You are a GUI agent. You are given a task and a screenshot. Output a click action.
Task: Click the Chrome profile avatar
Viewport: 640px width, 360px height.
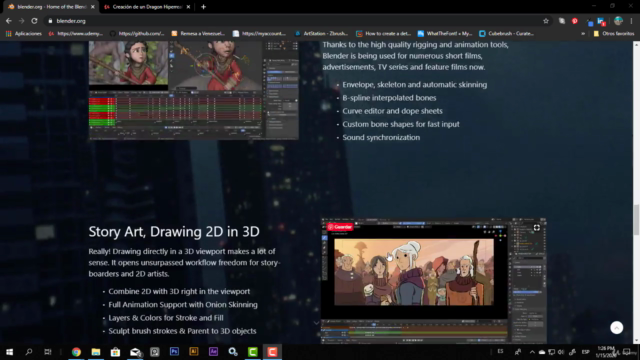pyautogui.click(x=618, y=21)
